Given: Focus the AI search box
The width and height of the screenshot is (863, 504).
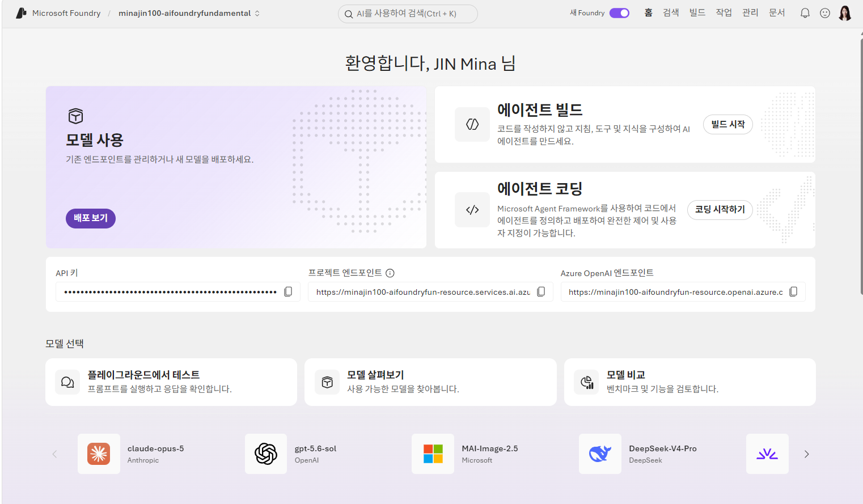Looking at the screenshot, I should pyautogui.click(x=408, y=14).
